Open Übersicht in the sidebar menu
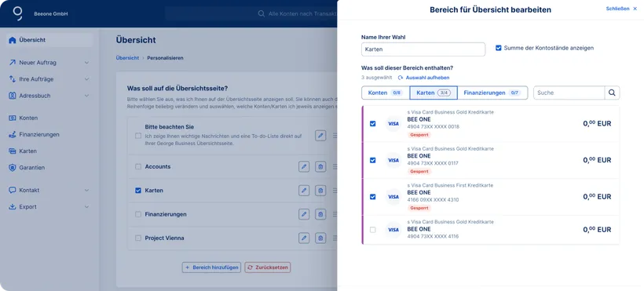The height and width of the screenshot is (291, 644). point(49,40)
